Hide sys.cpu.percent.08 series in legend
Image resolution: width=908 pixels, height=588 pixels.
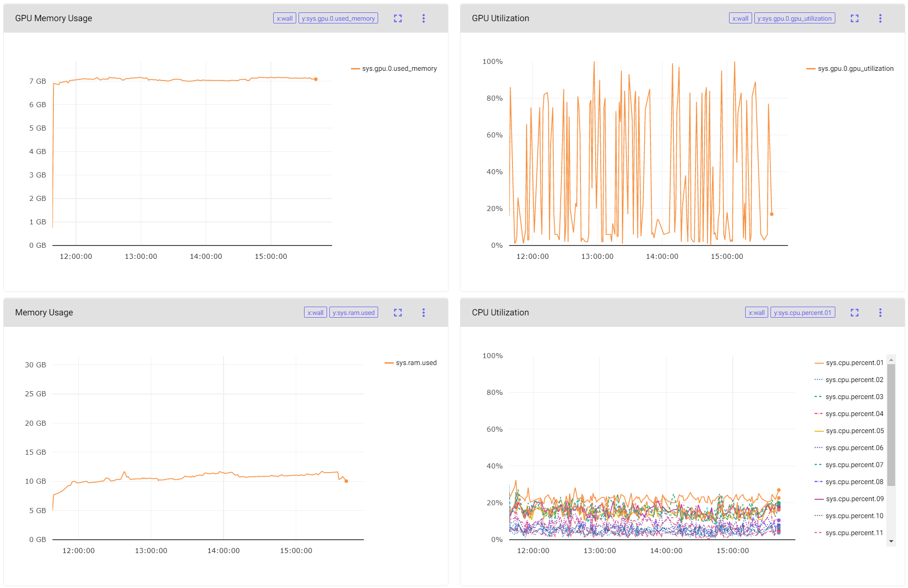(x=849, y=482)
